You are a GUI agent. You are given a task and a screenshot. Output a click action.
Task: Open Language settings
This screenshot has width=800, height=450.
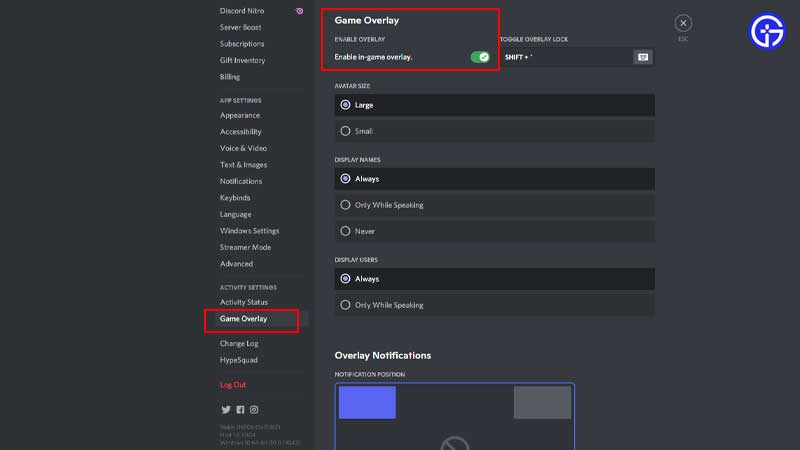235,214
